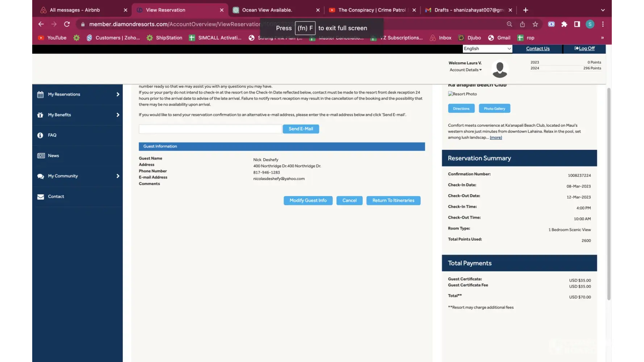Image resolution: width=644 pixels, height=362 pixels.
Task: Open the English language dropdown
Action: pos(487,49)
